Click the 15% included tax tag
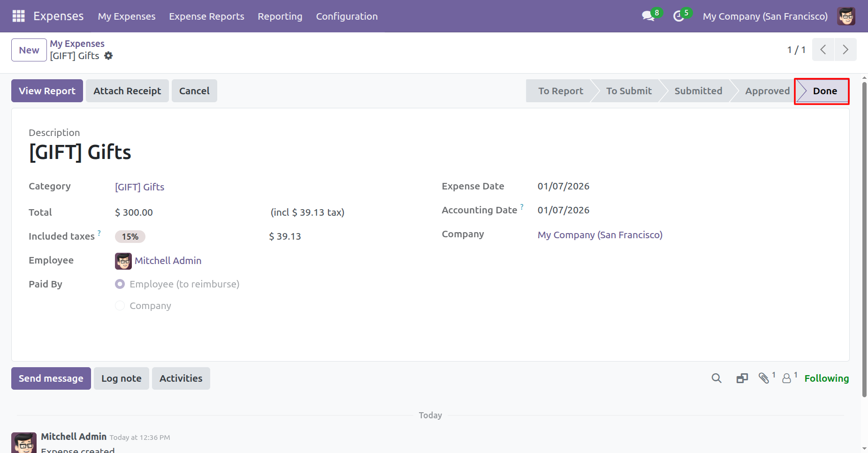Image resolution: width=868 pixels, height=453 pixels. 130,237
